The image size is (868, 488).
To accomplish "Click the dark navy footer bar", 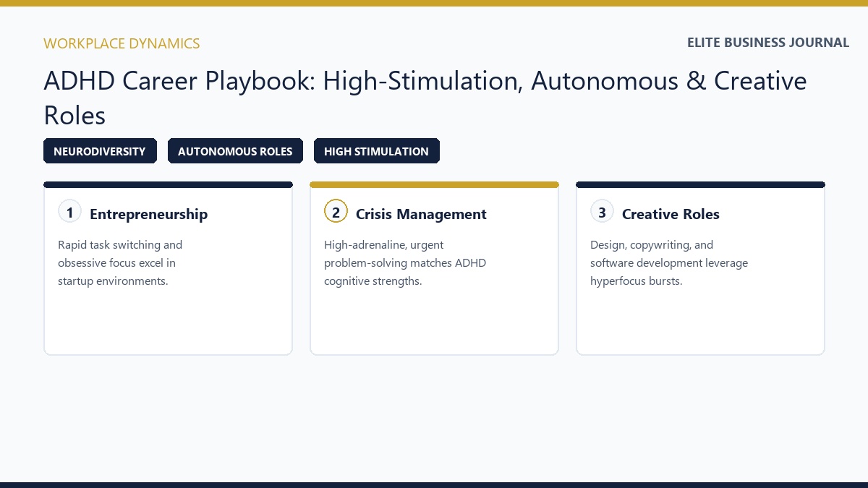I will tap(434, 485).
